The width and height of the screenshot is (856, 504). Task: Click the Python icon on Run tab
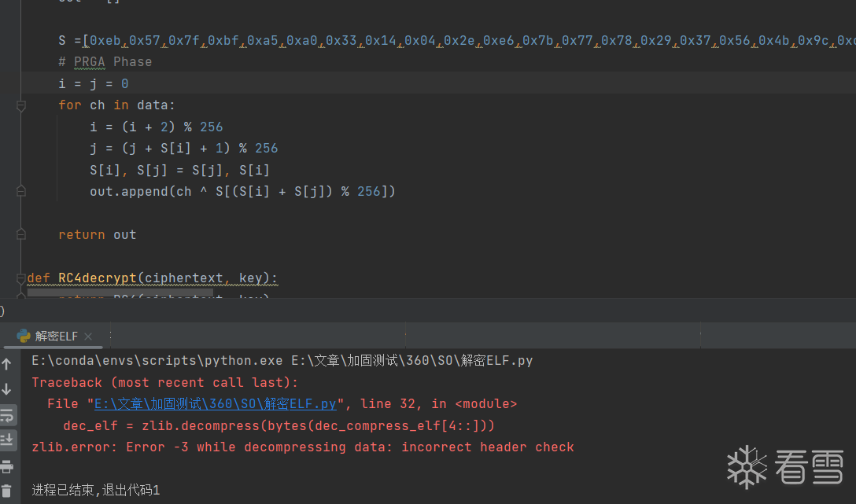[x=24, y=336]
